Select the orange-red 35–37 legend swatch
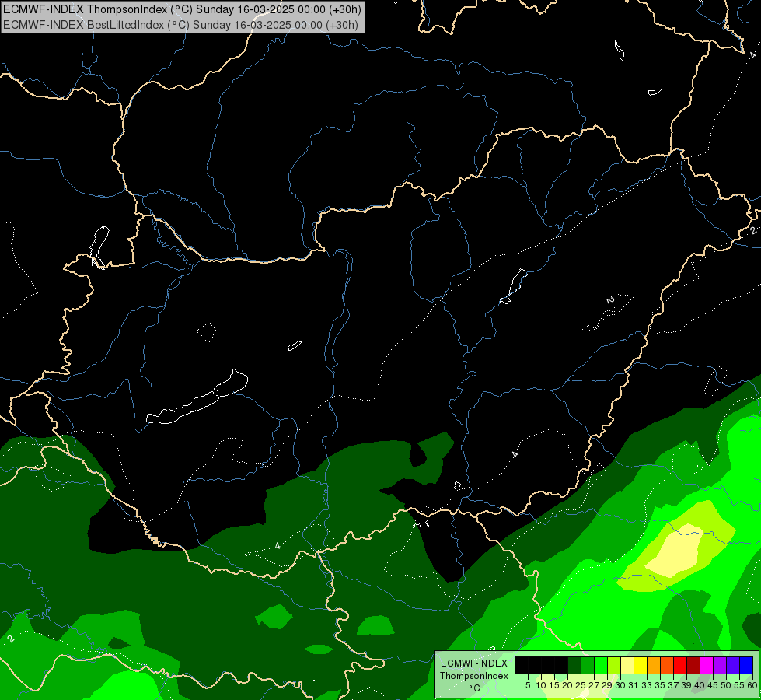This screenshot has height=700, width=761. pyautogui.click(x=667, y=665)
